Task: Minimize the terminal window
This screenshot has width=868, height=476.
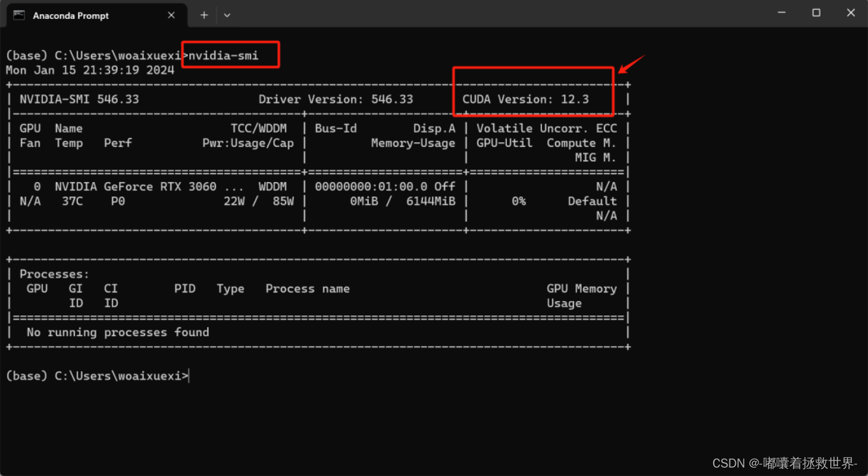Action: [x=781, y=12]
